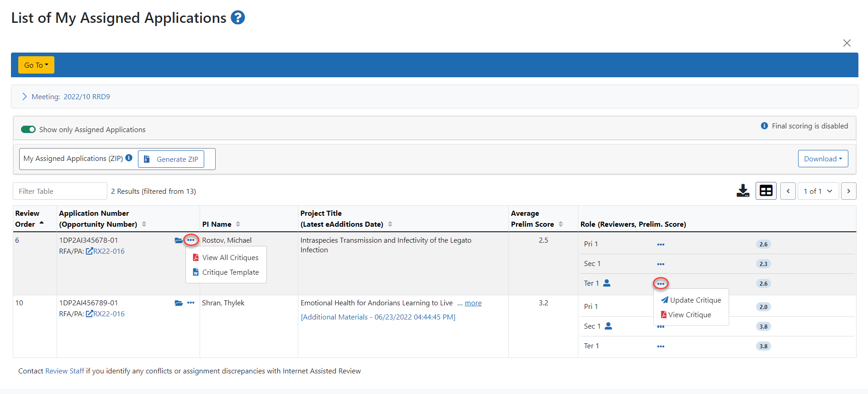Click the Generate ZIP button
Viewport: 868px width, 394px height.
tap(171, 159)
